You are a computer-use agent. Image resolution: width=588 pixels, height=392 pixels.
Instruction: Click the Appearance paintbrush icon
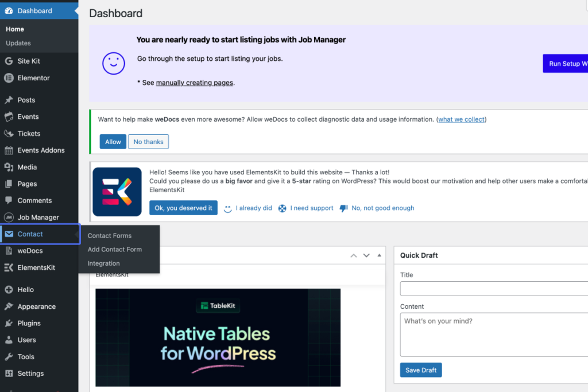pos(9,306)
